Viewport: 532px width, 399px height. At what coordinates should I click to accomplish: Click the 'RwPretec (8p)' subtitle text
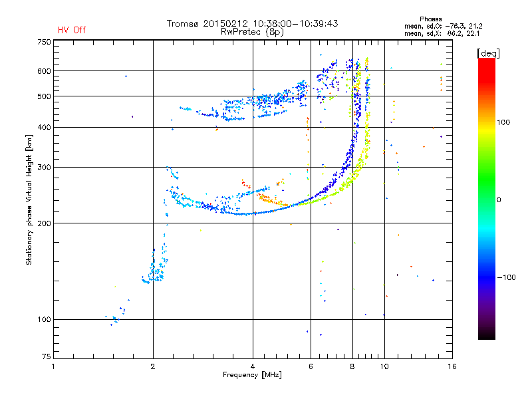click(252, 32)
